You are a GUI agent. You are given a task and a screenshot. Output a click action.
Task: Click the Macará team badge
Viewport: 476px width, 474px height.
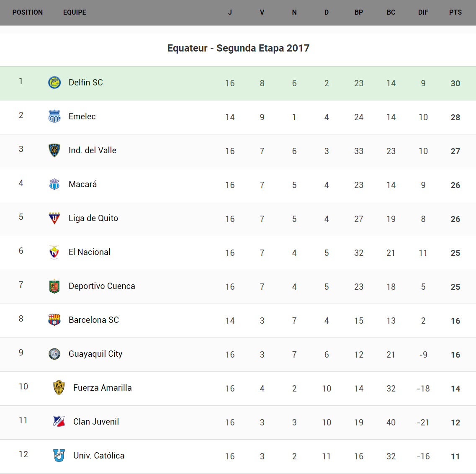click(54, 184)
